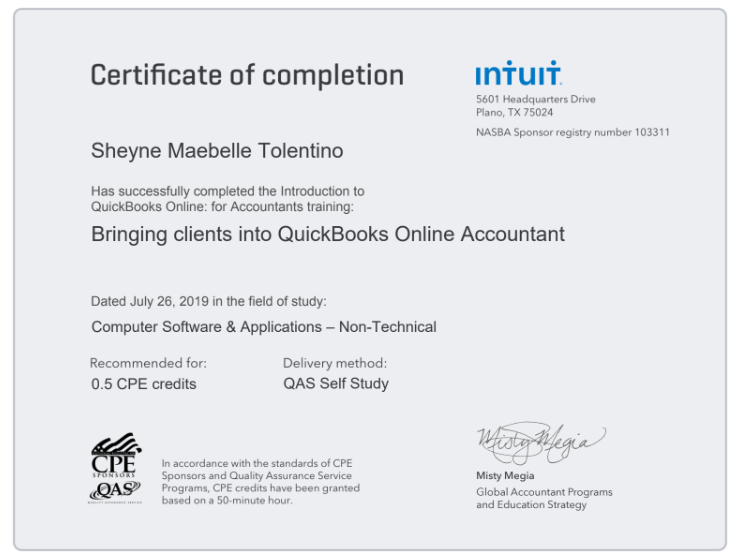Click the printed name 'Misty Megia'

click(505, 476)
